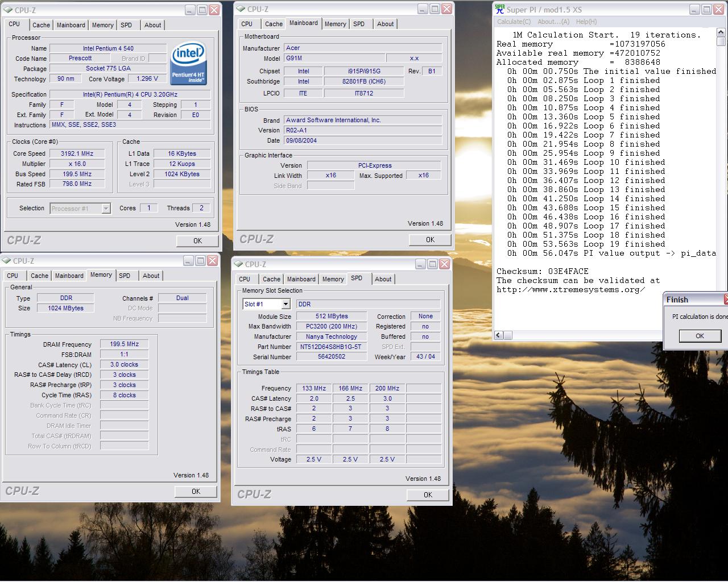The width and height of the screenshot is (728, 582).
Task: Expand the Slot #1 memory slot dropdown
Action: tap(286, 304)
